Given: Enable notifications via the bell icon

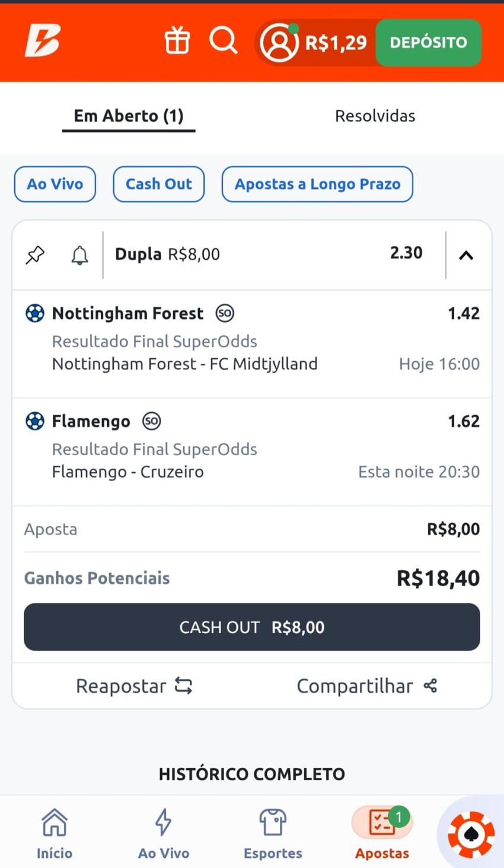Looking at the screenshot, I should tap(80, 254).
